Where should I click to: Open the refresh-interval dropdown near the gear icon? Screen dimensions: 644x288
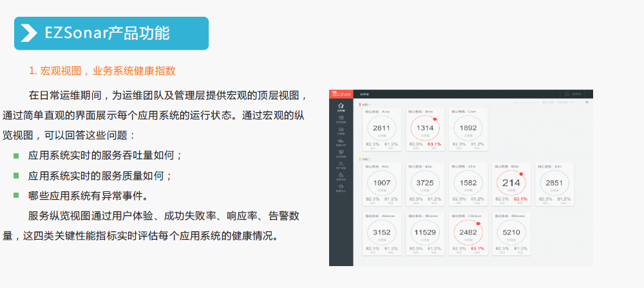click(573, 102)
